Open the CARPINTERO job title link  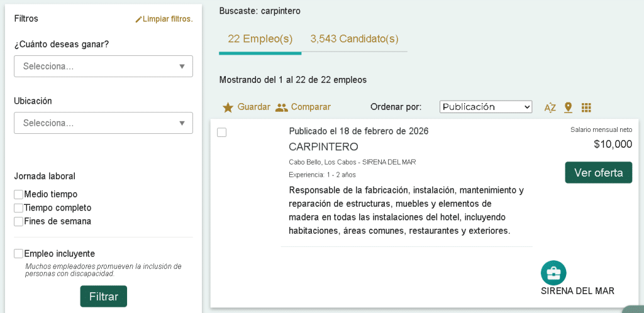pos(323,147)
